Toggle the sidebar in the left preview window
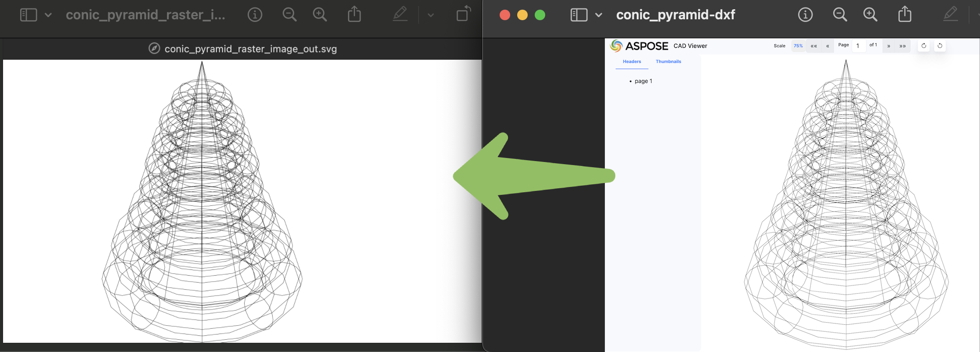The image size is (980, 352). [28, 15]
